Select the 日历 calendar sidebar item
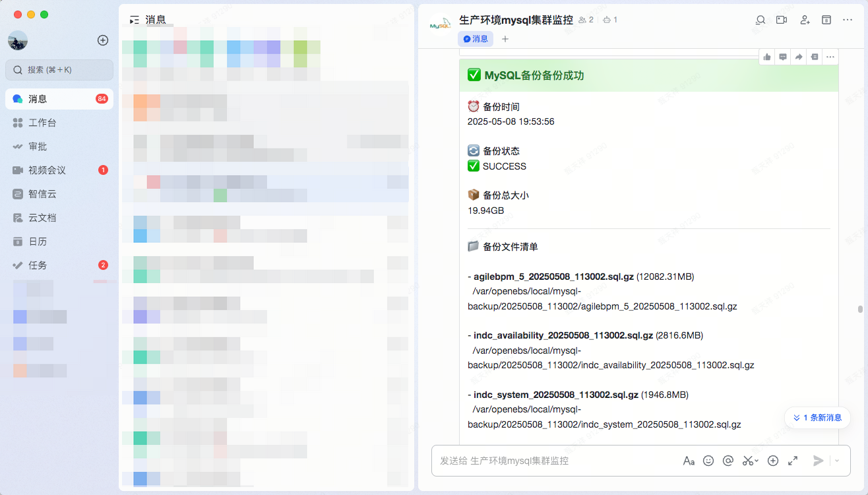 tap(58, 241)
